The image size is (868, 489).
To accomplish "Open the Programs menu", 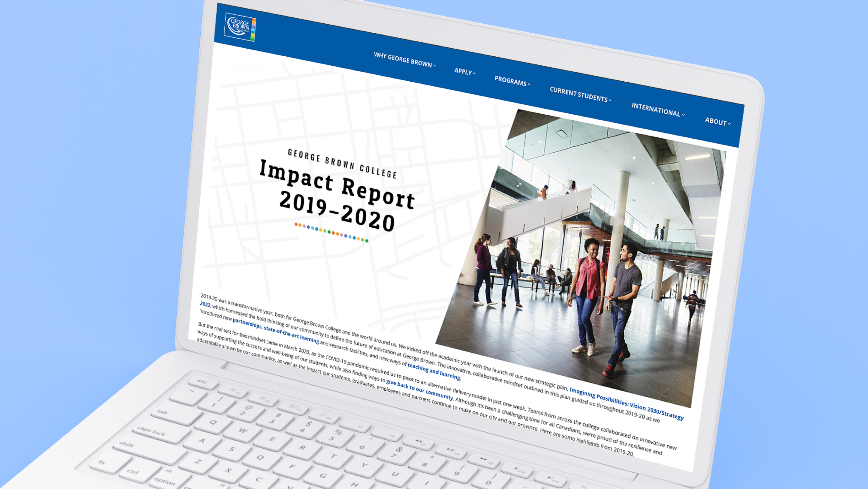I will pyautogui.click(x=512, y=81).
